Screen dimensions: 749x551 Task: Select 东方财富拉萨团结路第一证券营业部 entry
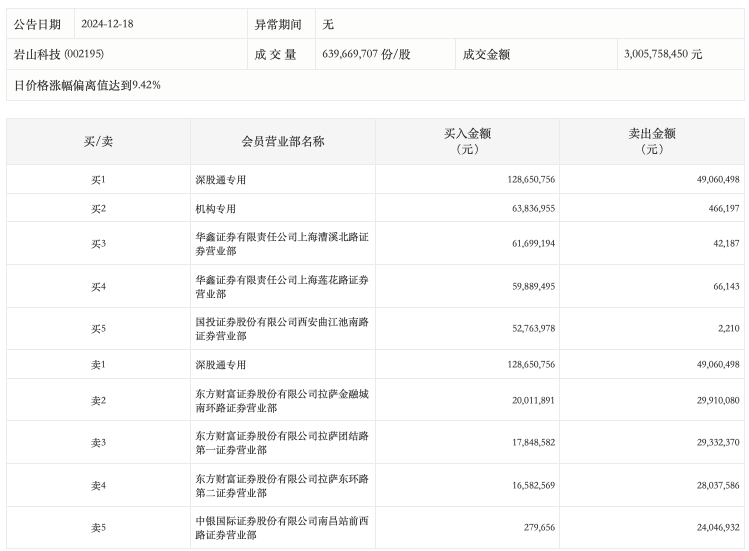coord(282,442)
